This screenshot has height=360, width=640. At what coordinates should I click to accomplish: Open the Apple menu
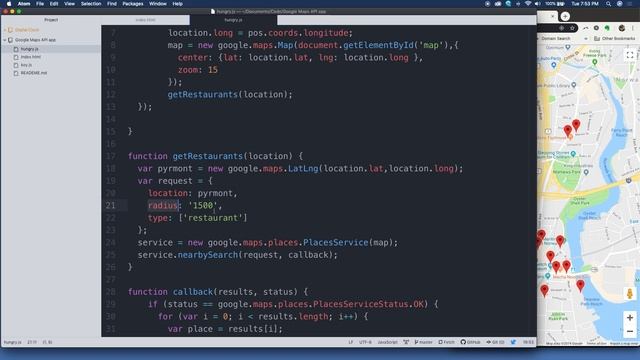[9, 4]
